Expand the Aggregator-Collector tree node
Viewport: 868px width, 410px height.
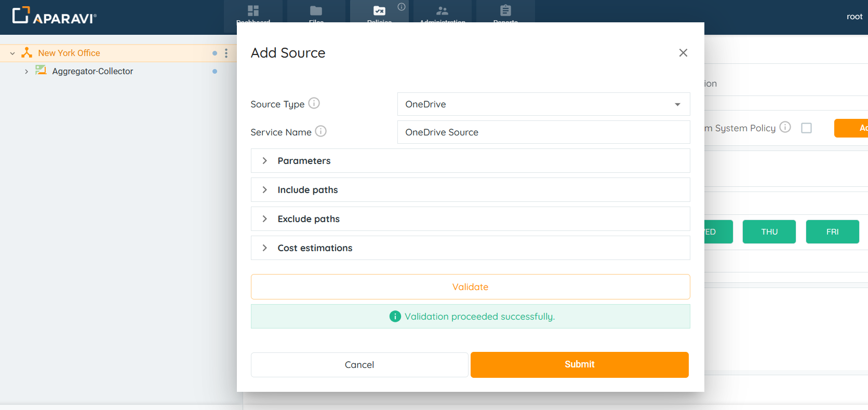pos(26,72)
